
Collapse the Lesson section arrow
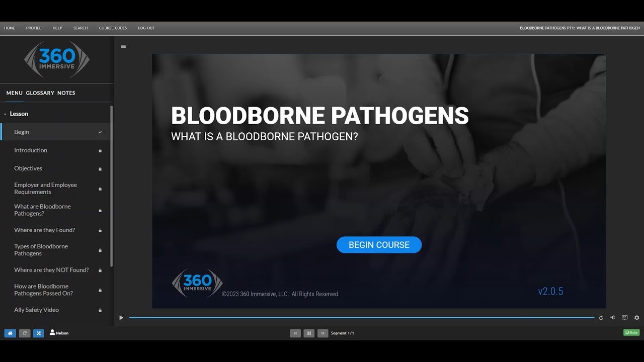(x=5, y=114)
